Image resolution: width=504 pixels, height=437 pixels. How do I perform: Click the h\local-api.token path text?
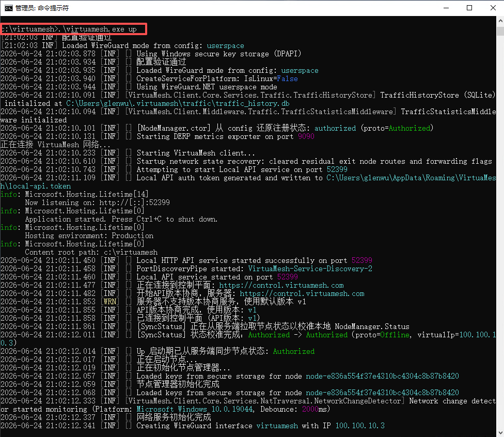tap(36, 186)
